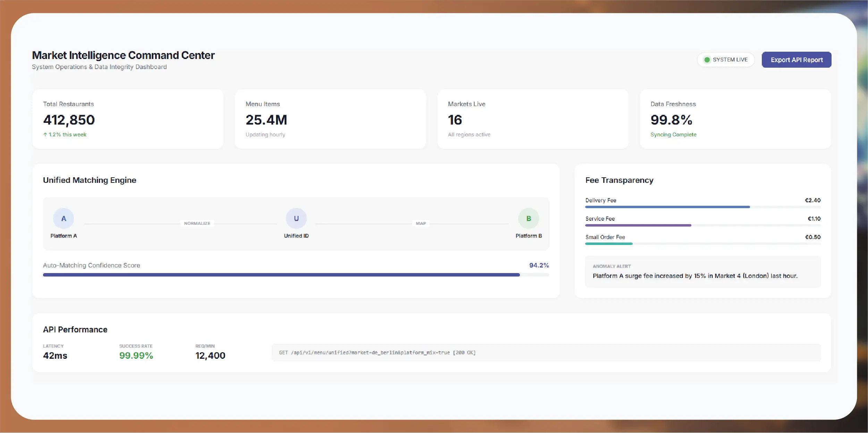Click the 1.2% this week trend text

(x=65, y=135)
